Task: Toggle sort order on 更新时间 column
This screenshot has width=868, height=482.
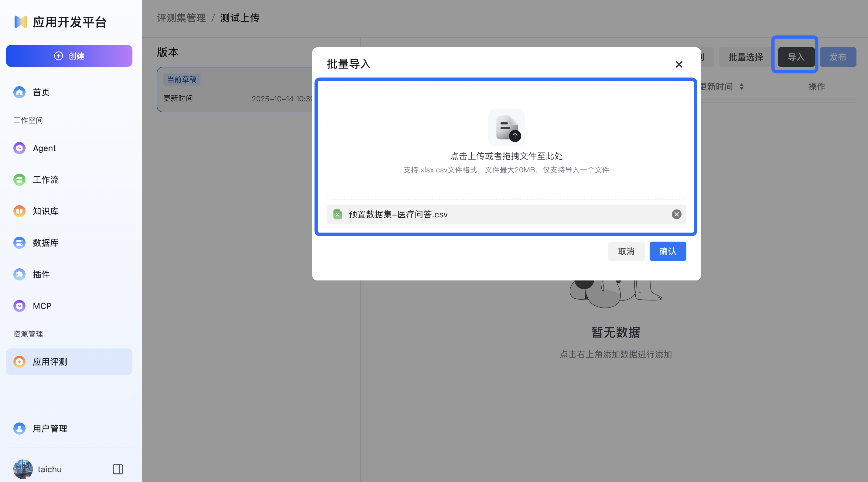Action: [742, 87]
